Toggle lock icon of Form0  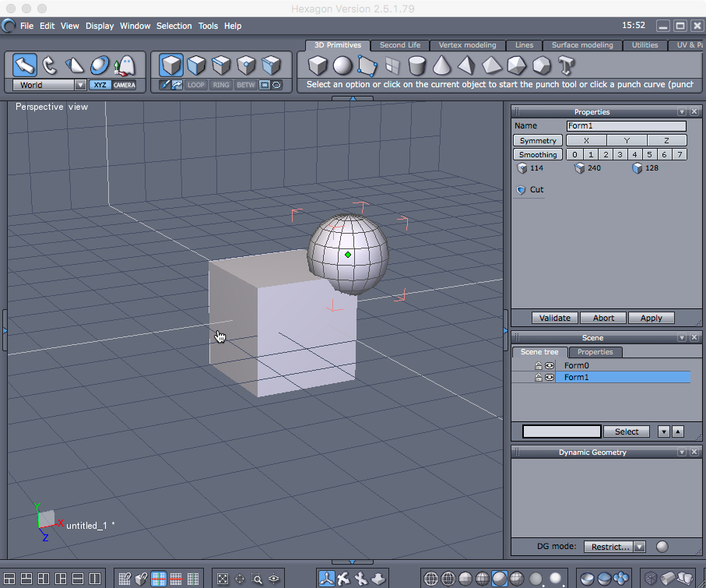click(x=538, y=365)
